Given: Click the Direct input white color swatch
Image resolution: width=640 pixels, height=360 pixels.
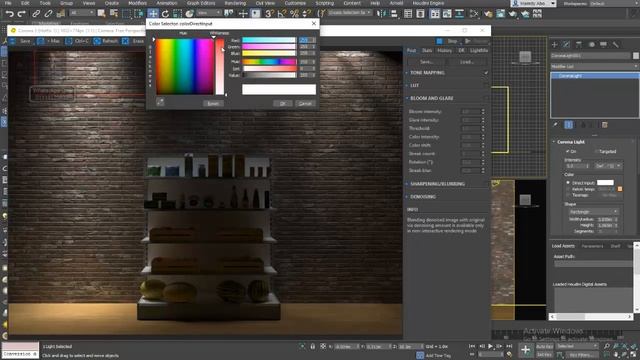Looking at the screenshot, I should 605,182.
